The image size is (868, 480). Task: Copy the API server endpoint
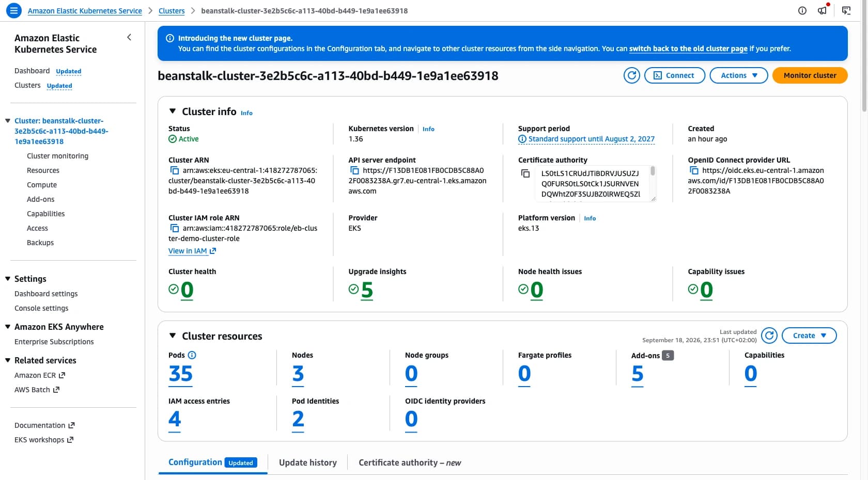354,170
